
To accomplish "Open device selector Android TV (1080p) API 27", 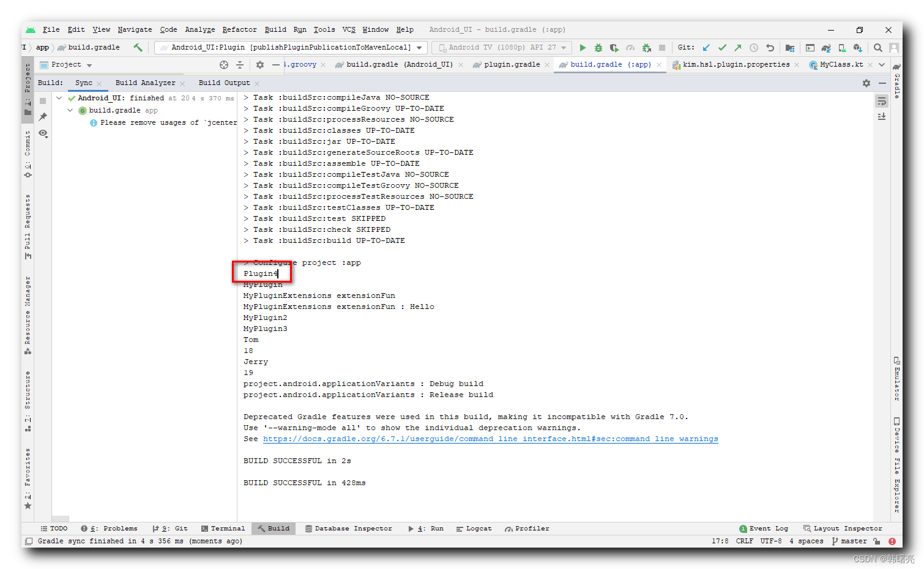I will pyautogui.click(x=502, y=47).
